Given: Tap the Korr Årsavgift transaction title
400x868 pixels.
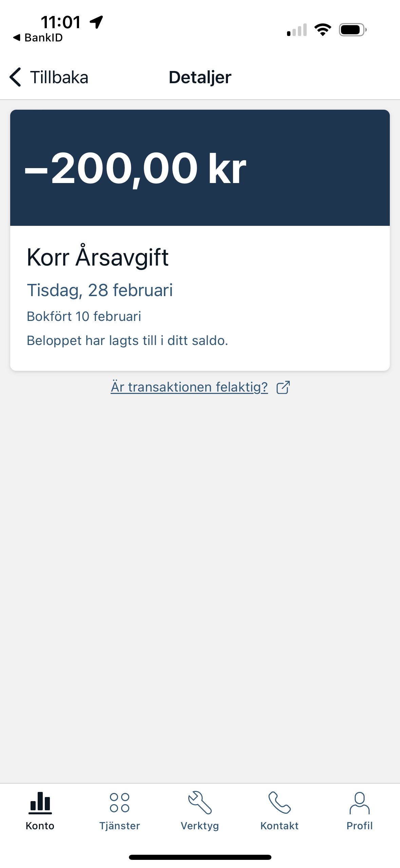Looking at the screenshot, I should click(98, 257).
